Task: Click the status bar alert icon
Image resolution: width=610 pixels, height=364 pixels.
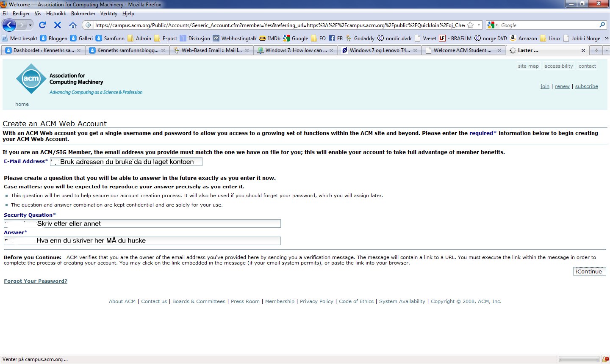Action: click(605, 359)
